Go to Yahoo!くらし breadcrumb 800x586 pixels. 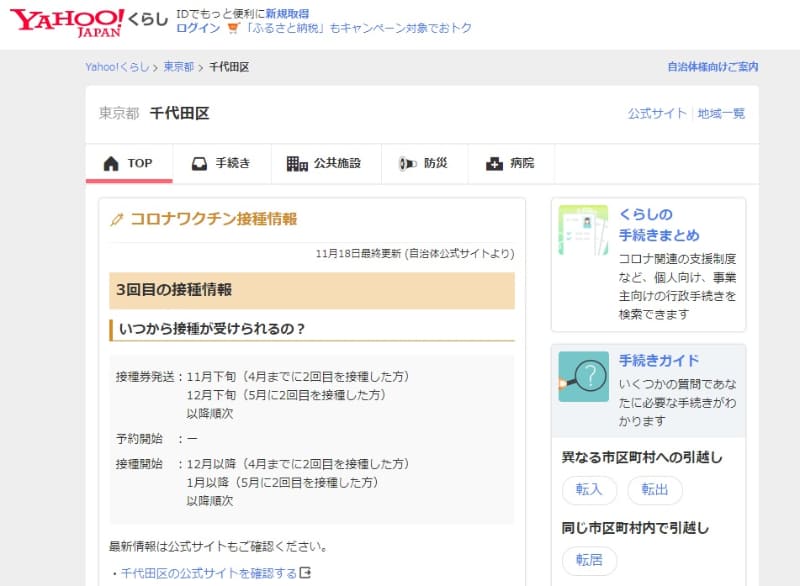[x=117, y=67]
